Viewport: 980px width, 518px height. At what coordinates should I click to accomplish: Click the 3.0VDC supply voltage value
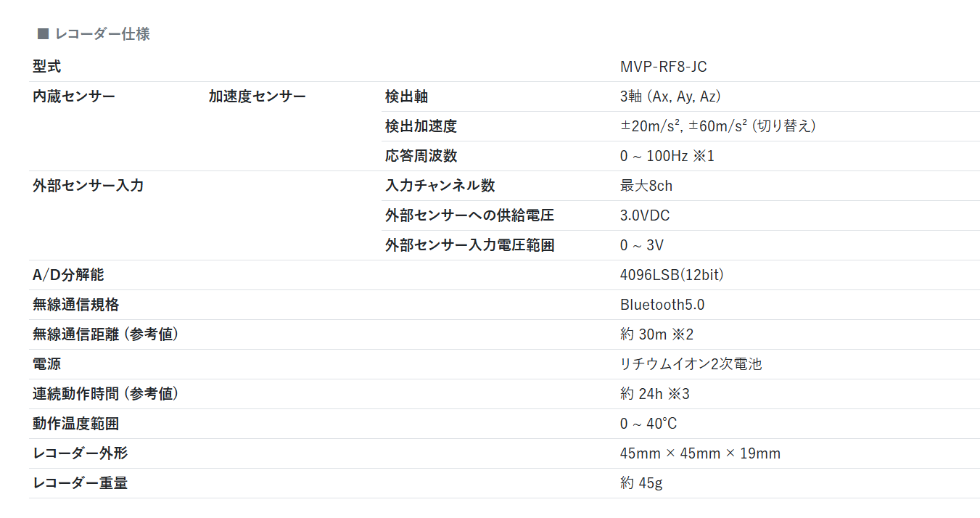pos(645,215)
